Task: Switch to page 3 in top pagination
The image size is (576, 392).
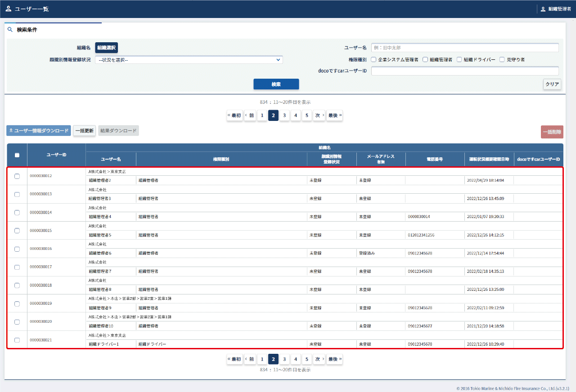Action: [284, 116]
